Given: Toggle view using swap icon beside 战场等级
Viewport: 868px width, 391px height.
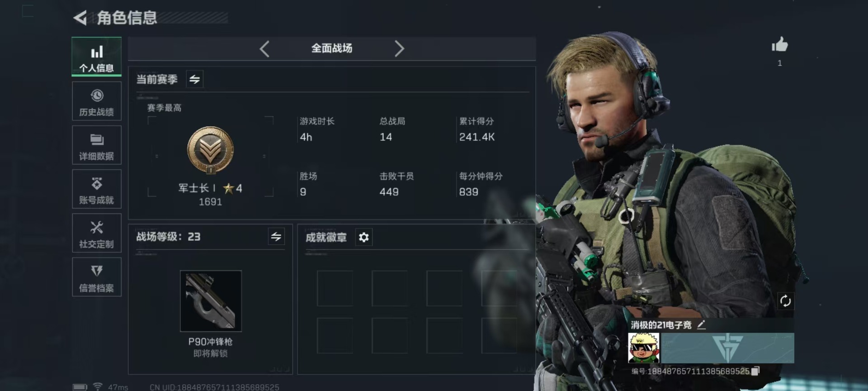Looking at the screenshot, I should coord(276,236).
